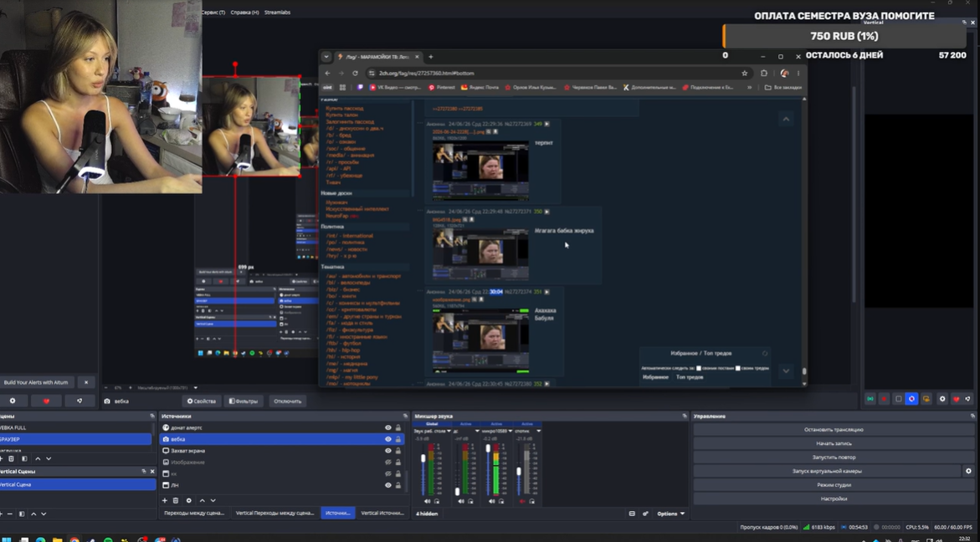Open gear settings under vertical preview
The width and height of the screenshot is (980, 542).
coord(942,398)
